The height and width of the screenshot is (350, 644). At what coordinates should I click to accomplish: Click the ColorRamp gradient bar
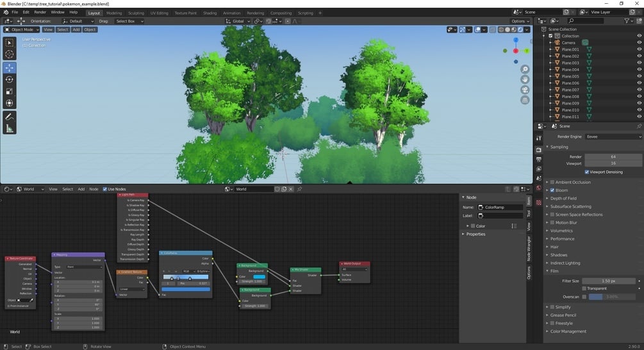click(186, 278)
